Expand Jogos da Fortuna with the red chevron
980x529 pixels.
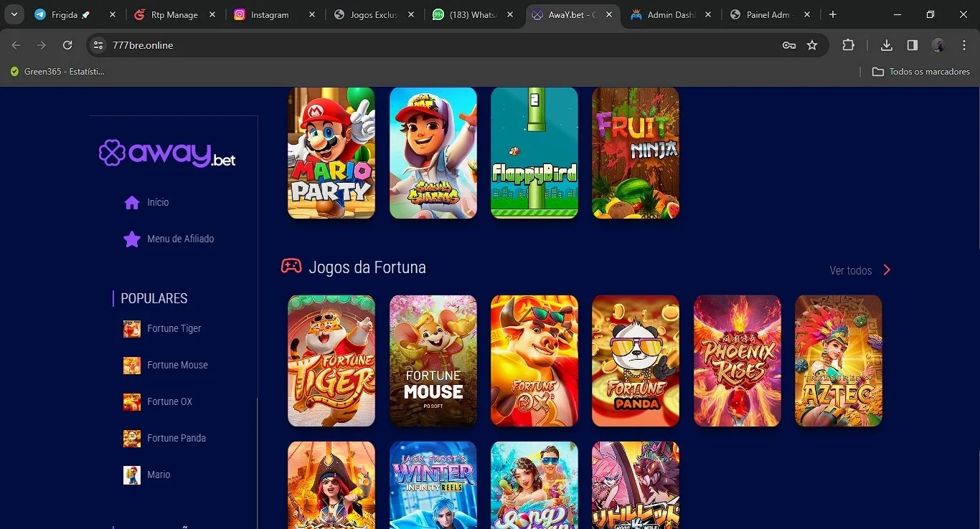pos(887,270)
